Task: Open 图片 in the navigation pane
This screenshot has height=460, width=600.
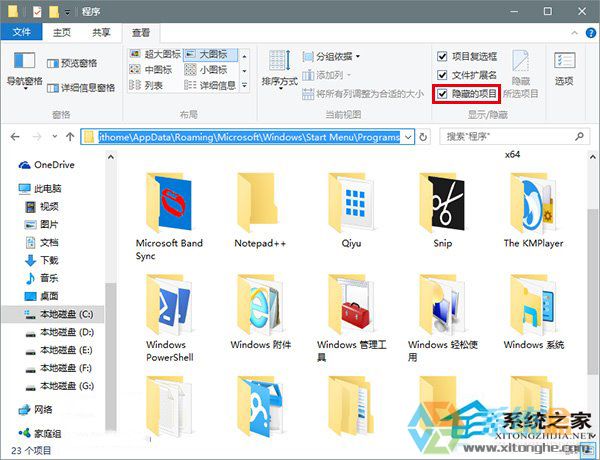Action: click(42, 224)
